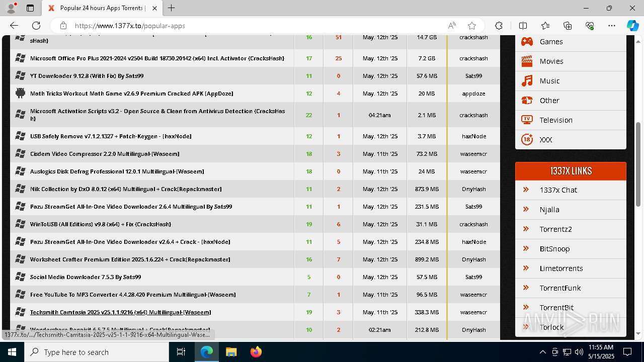
Task: Click the app icon beside USB Safely Remove
Action: click(x=20, y=136)
